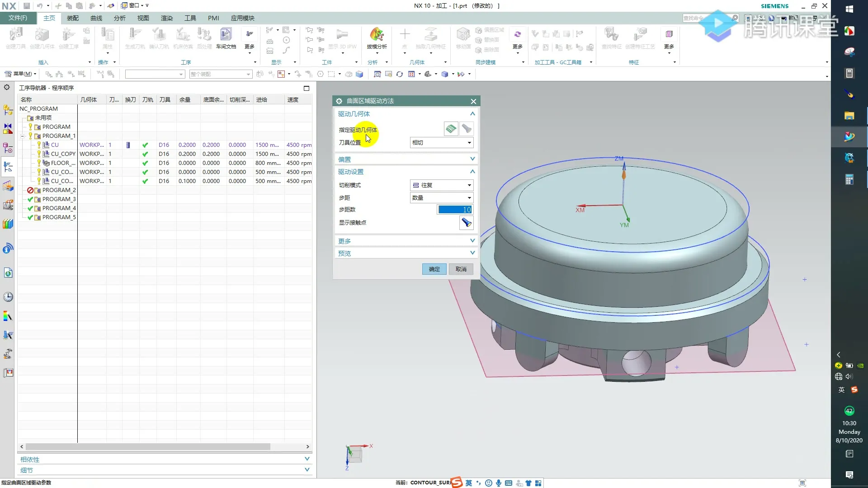Open the cut pattern dropdown

tap(441, 185)
